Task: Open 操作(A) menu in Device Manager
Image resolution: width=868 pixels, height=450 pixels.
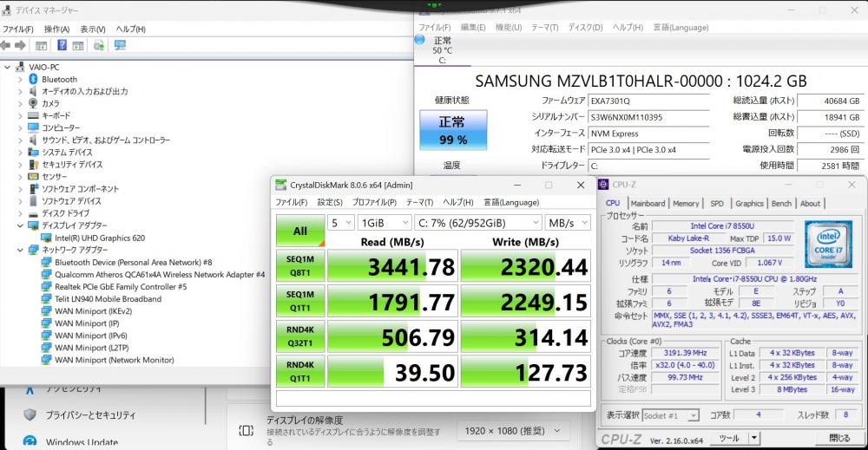Action: pyautogui.click(x=56, y=29)
